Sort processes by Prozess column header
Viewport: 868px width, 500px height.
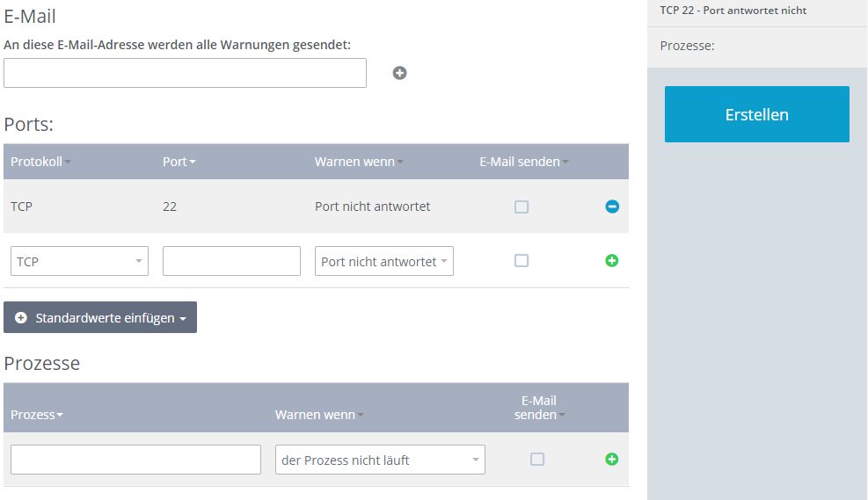[x=36, y=415]
